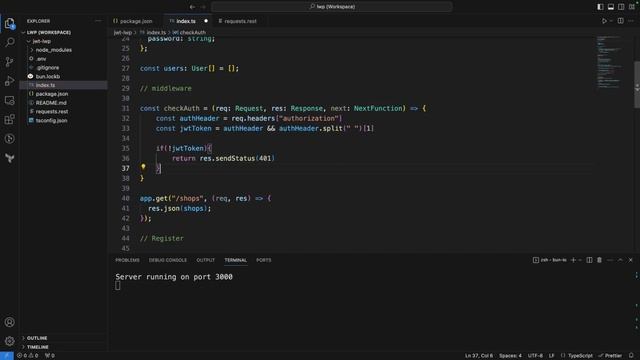Viewport: 640px width, 360px height.
Task: Kill terminal with the trash icon
Action: (x=600, y=260)
